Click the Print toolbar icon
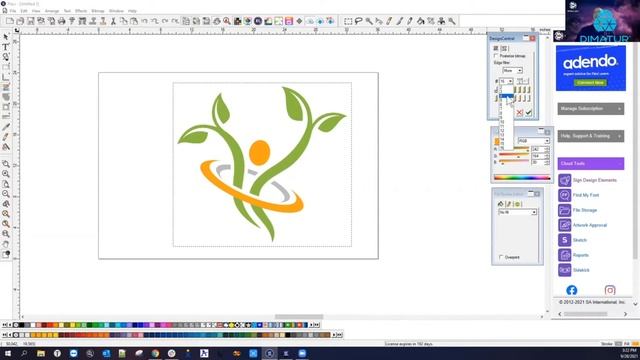 click(x=62, y=21)
